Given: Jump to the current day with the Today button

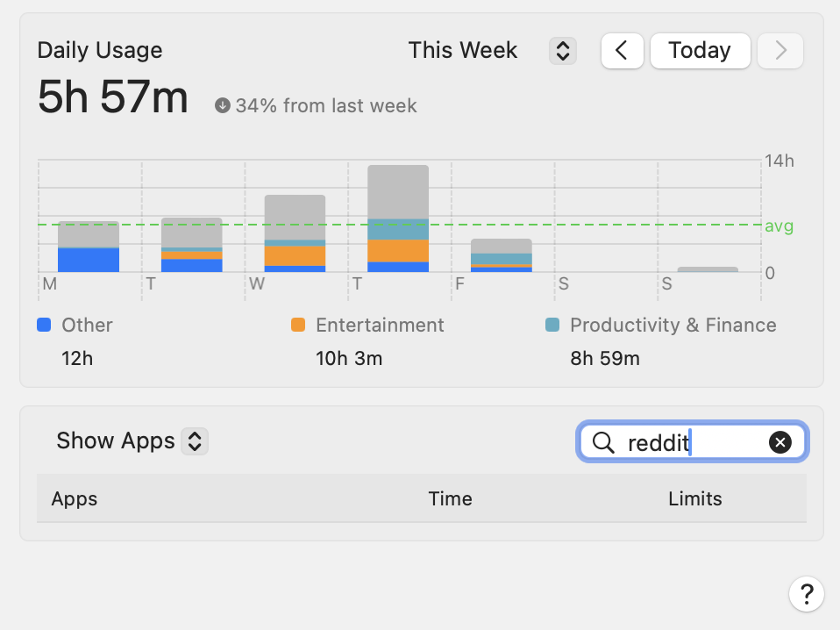Looking at the screenshot, I should (x=700, y=51).
